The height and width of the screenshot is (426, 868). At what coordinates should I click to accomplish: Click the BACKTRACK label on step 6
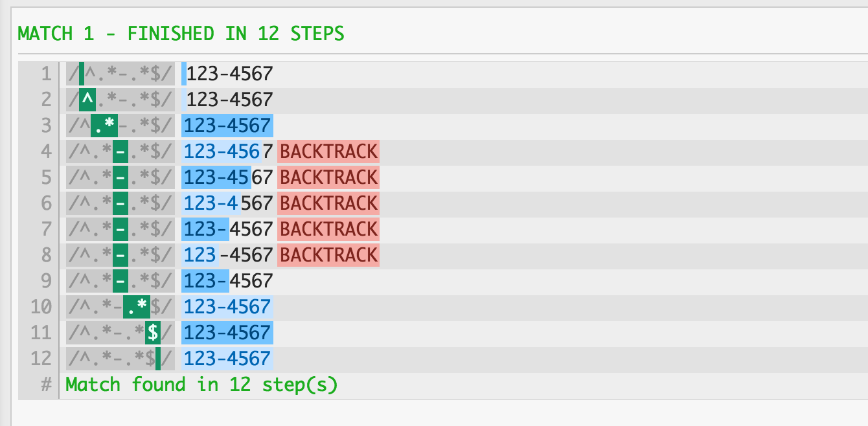[x=328, y=203]
